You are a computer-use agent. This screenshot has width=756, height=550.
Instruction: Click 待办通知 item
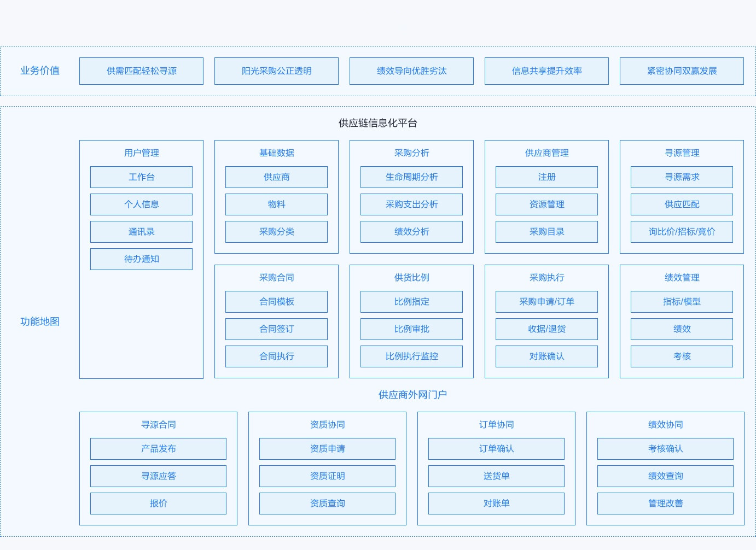pyautogui.click(x=141, y=259)
